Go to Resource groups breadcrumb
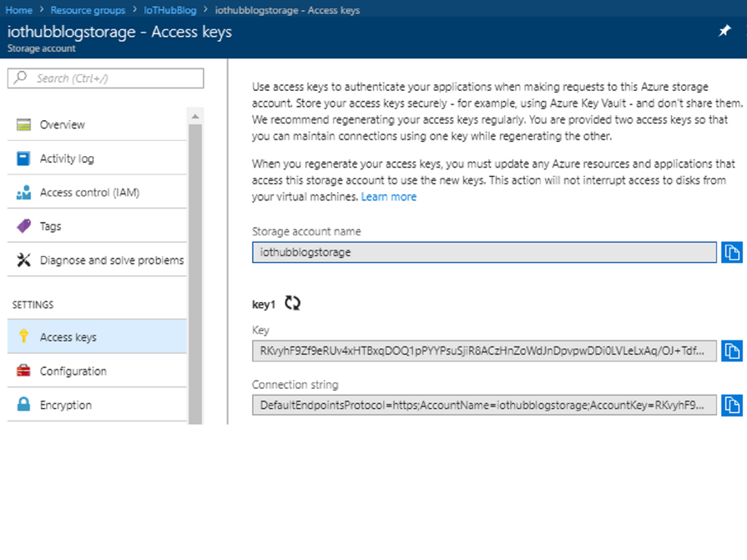Viewport: 747px width, 560px height. tap(88, 10)
